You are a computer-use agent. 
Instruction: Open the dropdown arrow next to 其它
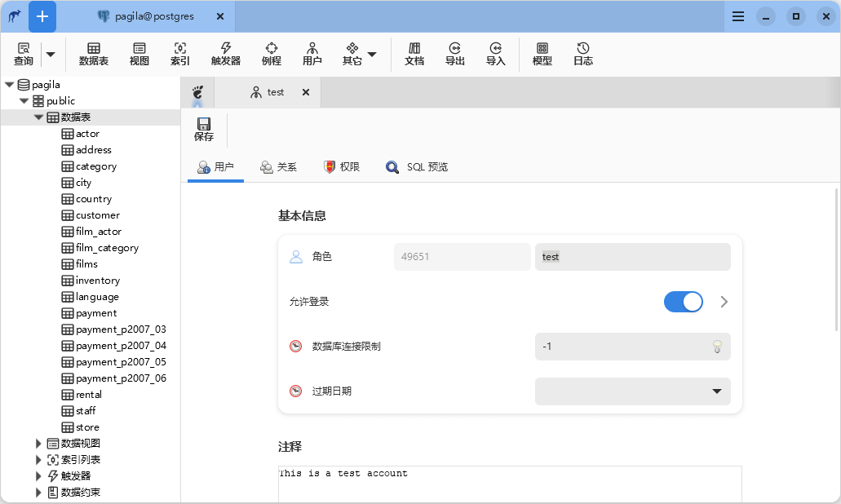(372, 53)
